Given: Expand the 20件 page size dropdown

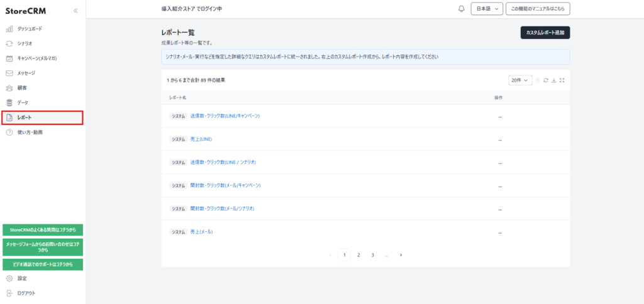Looking at the screenshot, I should tap(520, 80).
